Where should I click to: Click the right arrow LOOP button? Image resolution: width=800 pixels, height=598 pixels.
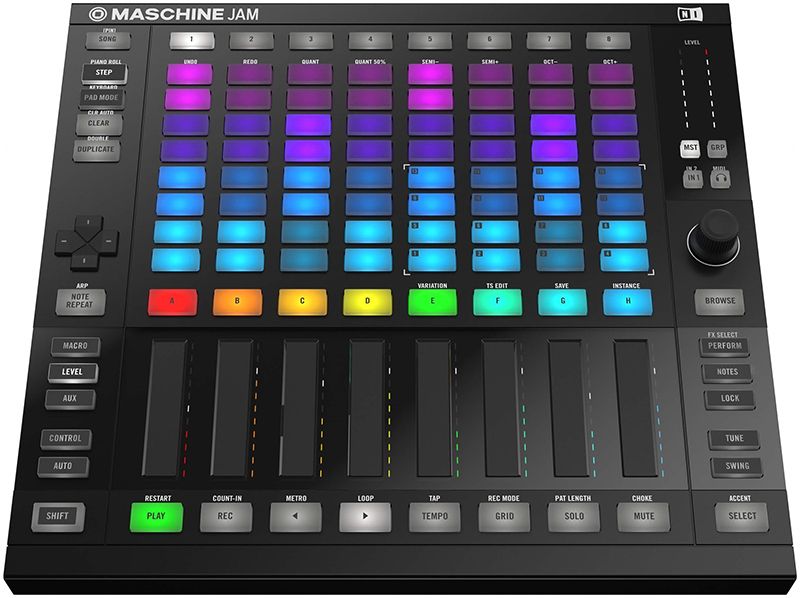pyautogui.click(x=363, y=516)
